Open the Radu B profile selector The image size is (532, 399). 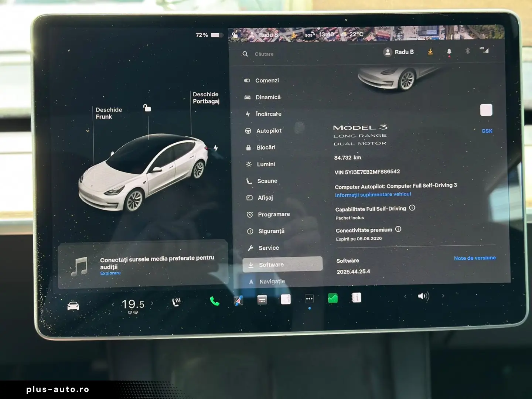[399, 52]
